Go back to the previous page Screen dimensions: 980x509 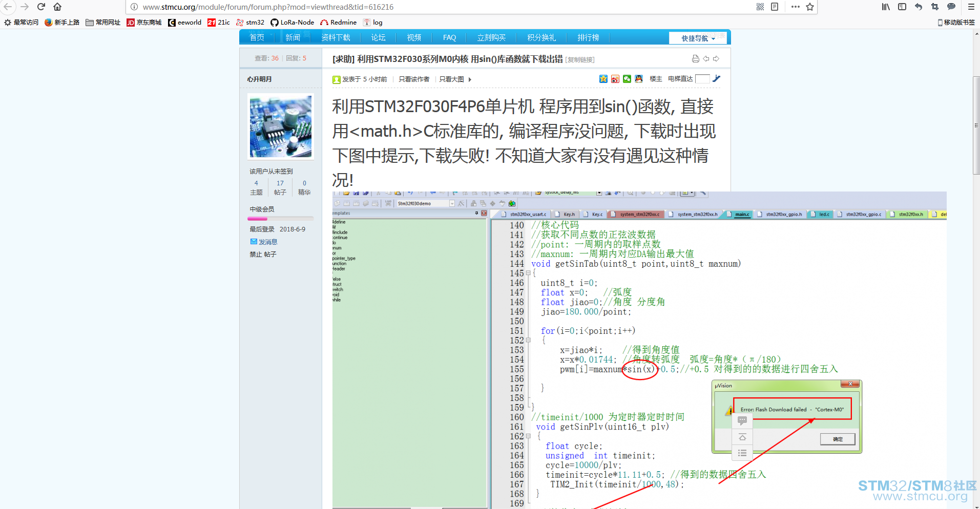coord(8,7)
